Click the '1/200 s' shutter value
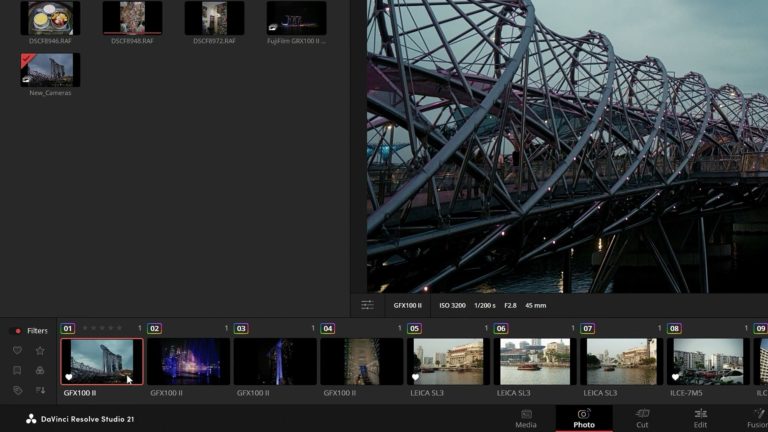Screen dimensions: 768x432 (484, 305)
